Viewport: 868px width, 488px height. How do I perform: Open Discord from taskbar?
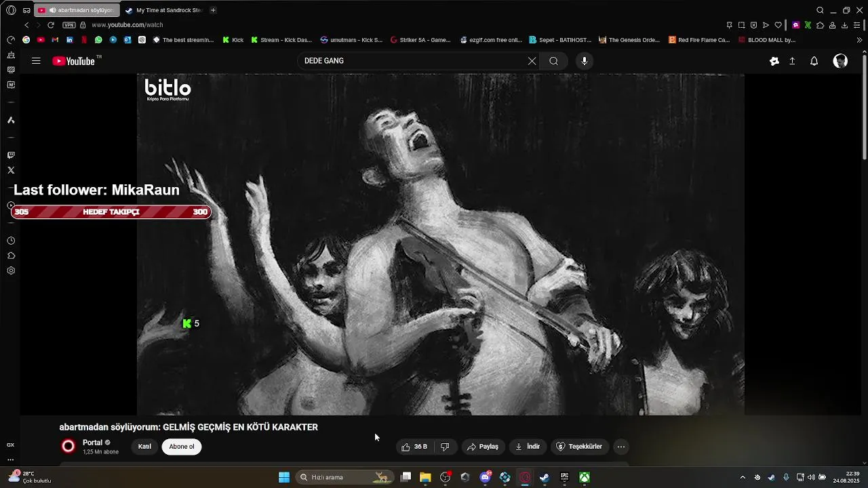pos(485,477)
